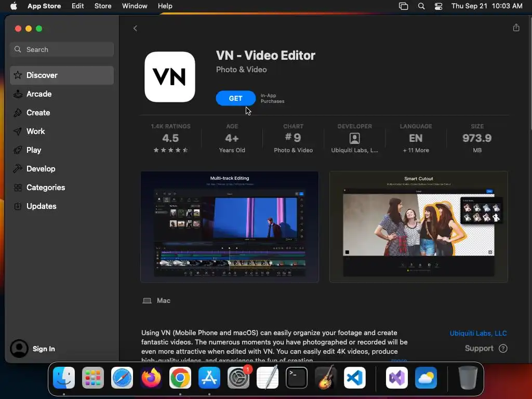
Task: Open the Multi-track Editing screenshot
Action: tap(230, 227)
